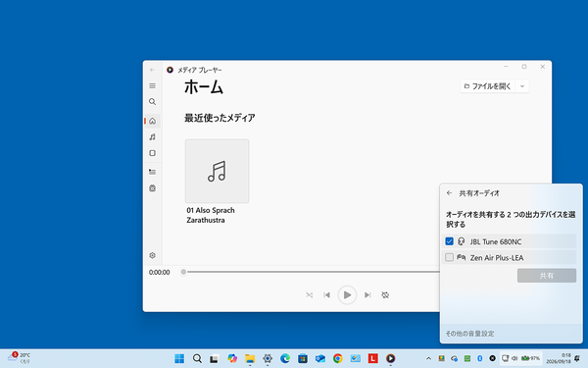Image resolution: width=588 pixels, height=368 pixels.
Task: Go back from the 共有オーディオ panel
Action: pyautogui.click(x=449, y=193)
